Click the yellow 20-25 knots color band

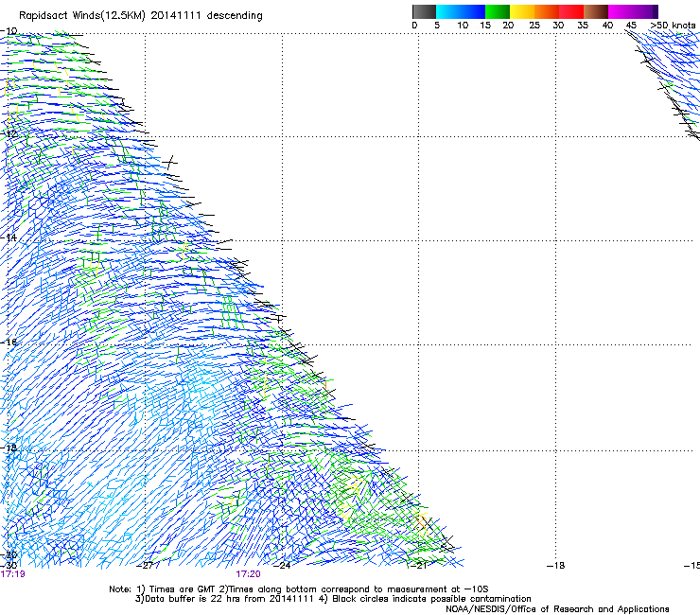click(x=522, y=11)
